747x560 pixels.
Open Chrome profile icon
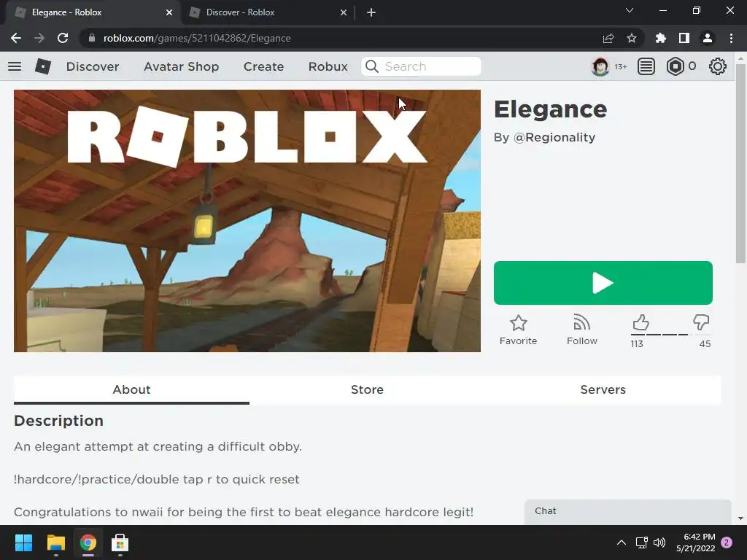[x=708, y=38]
